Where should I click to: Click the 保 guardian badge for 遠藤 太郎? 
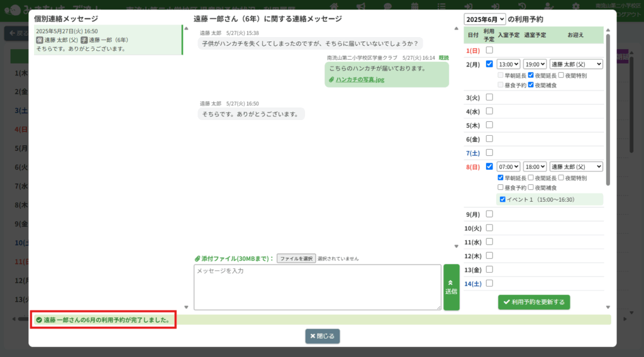click(40, 40)
